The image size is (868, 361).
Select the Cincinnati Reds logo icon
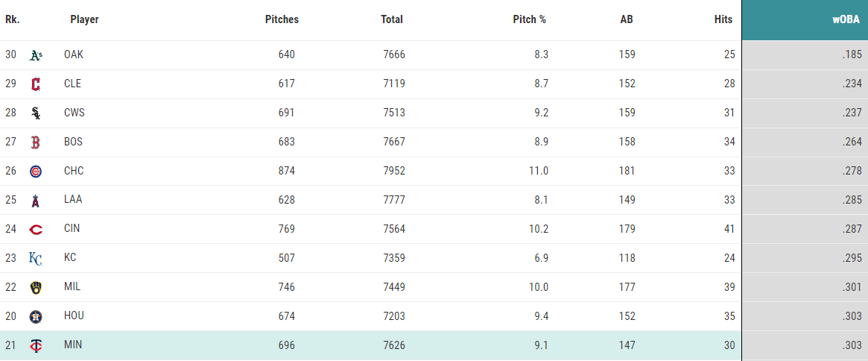[x=36, y=230]
